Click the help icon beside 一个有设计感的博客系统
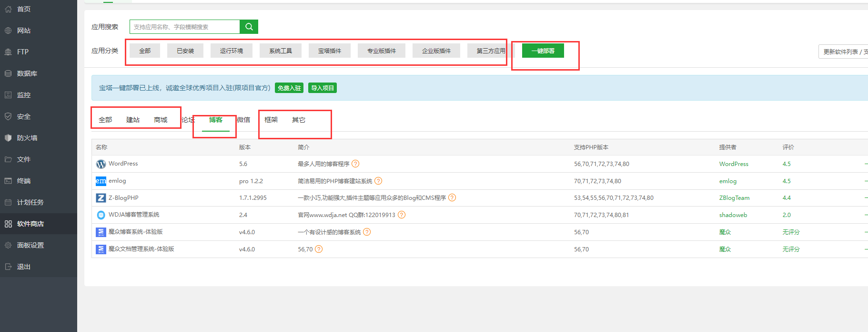The image size is (868, 332). tap(367, 232)
